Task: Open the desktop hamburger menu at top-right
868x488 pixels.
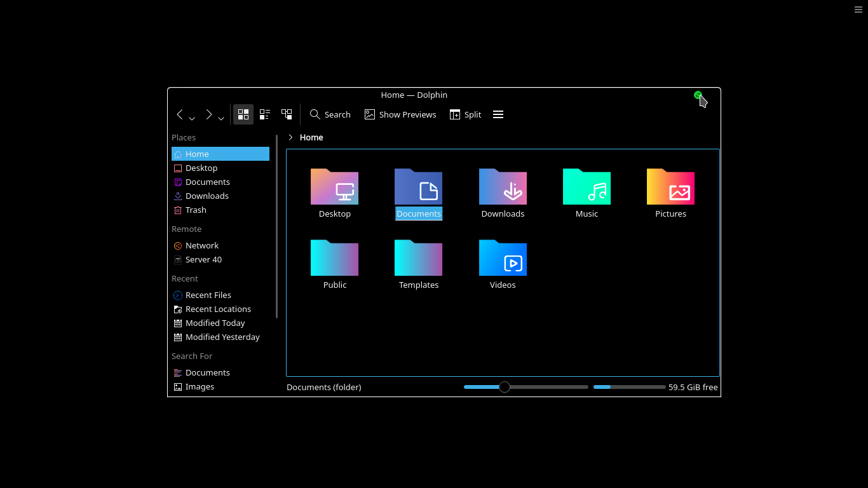Action: point(858,10)
